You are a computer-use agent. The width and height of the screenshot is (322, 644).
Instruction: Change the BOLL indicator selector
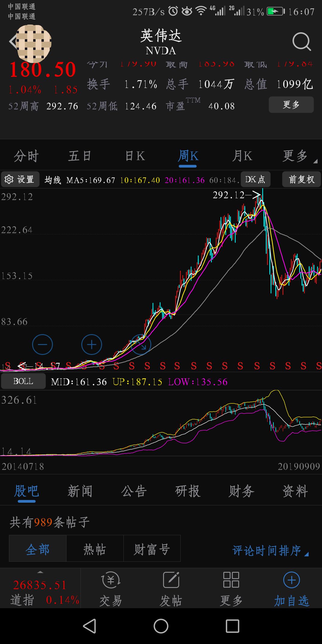(x=23, y=381)
